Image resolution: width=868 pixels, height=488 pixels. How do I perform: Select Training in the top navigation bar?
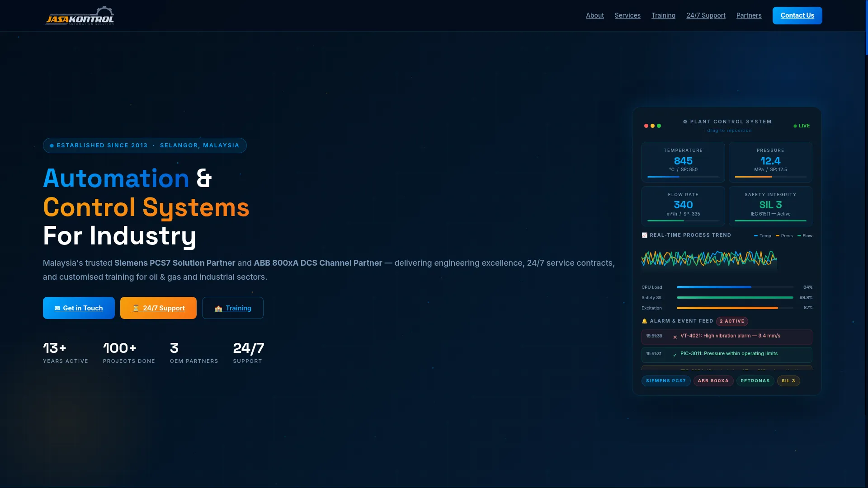663,15
